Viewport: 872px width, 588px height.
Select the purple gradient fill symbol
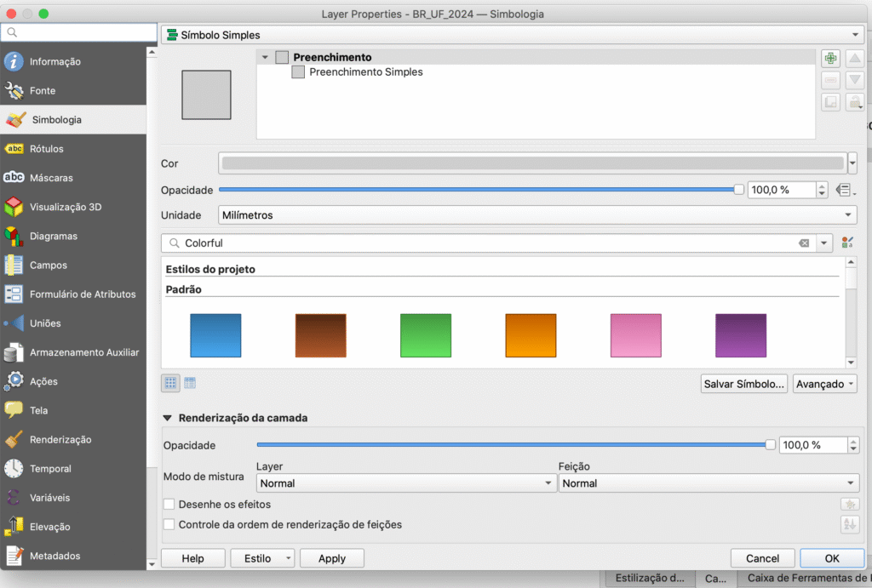click(x=742, y=335)
